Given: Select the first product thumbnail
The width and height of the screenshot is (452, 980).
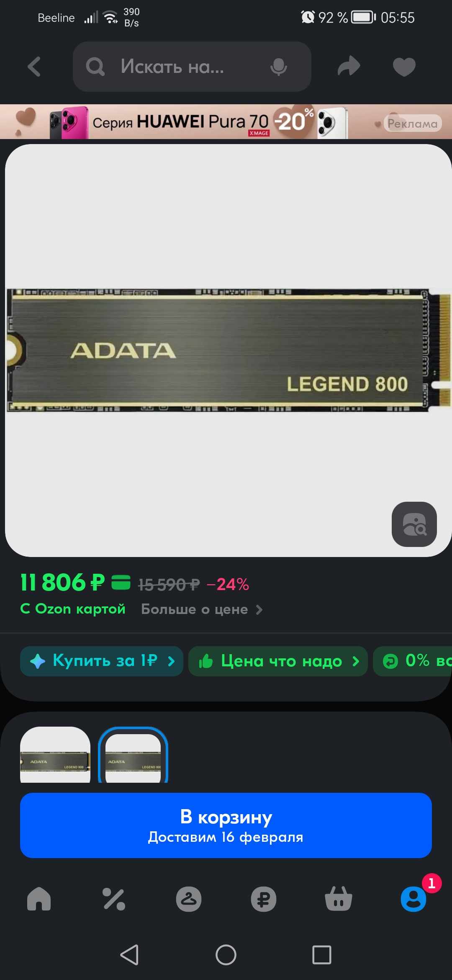Looking at the screenshot, I should point(55,754).
